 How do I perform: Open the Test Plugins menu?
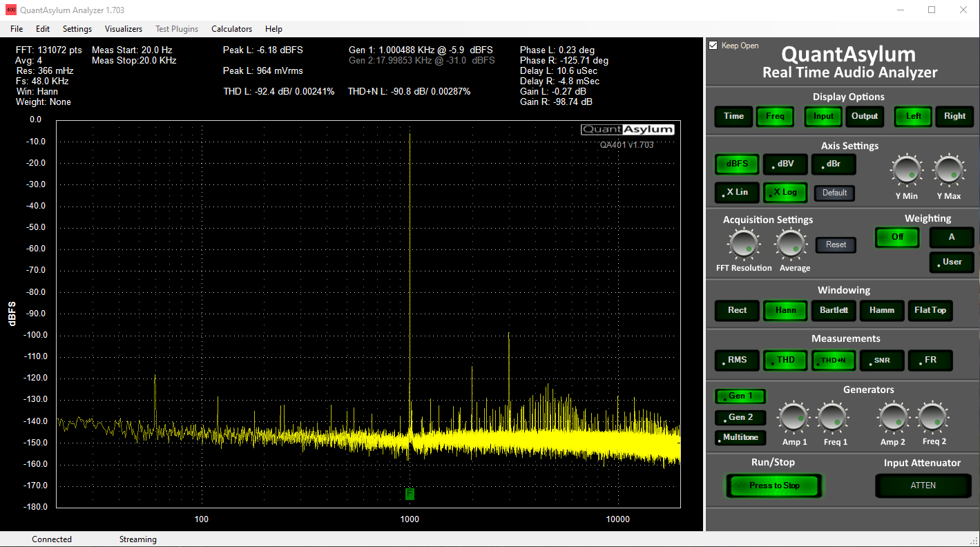click(x=177, y=29)
